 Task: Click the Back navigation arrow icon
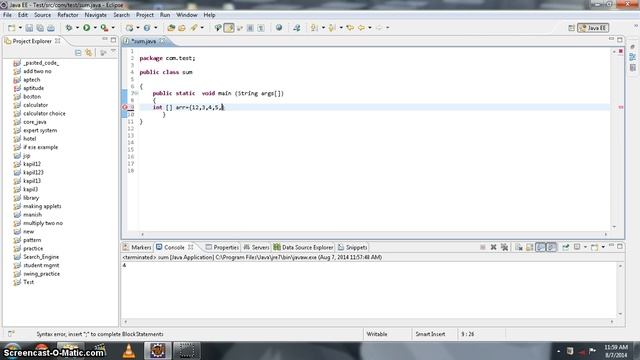click(x=362, y=28)
